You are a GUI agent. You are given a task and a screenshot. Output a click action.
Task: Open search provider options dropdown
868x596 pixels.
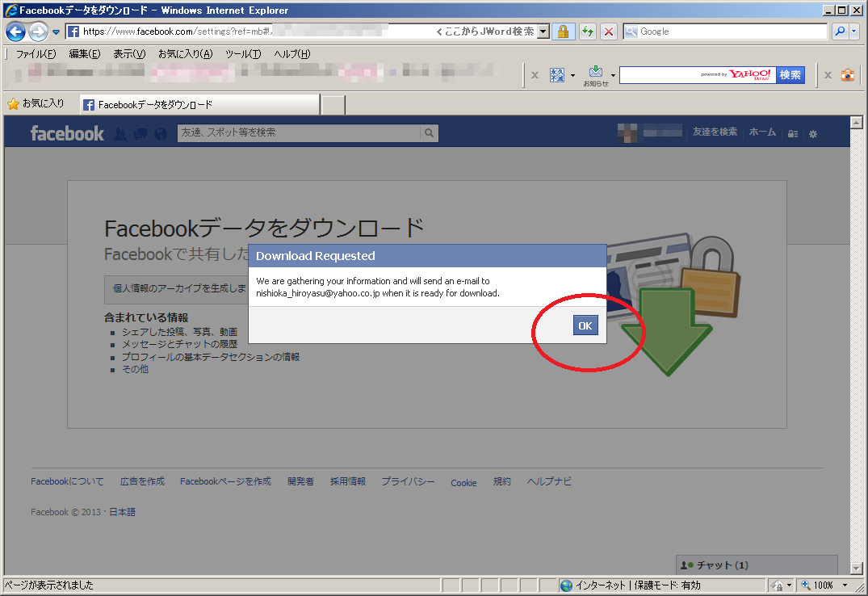tap(854, 31)
